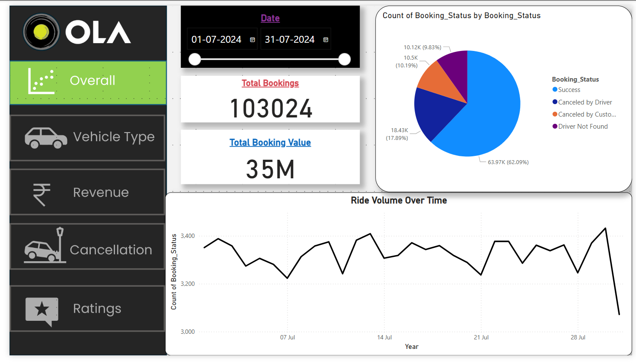Click the Total Booking Value title

click(x=270, y=142)
